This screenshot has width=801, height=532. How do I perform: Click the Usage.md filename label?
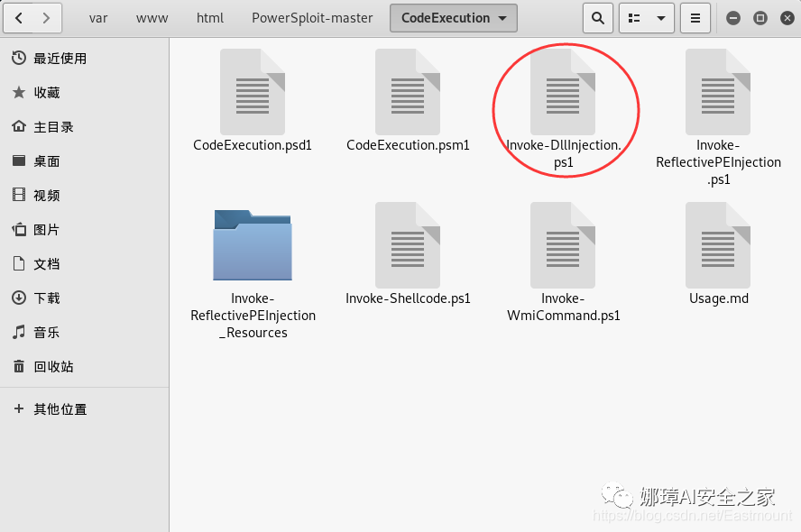pyautogui.click(x=718, y=298)
